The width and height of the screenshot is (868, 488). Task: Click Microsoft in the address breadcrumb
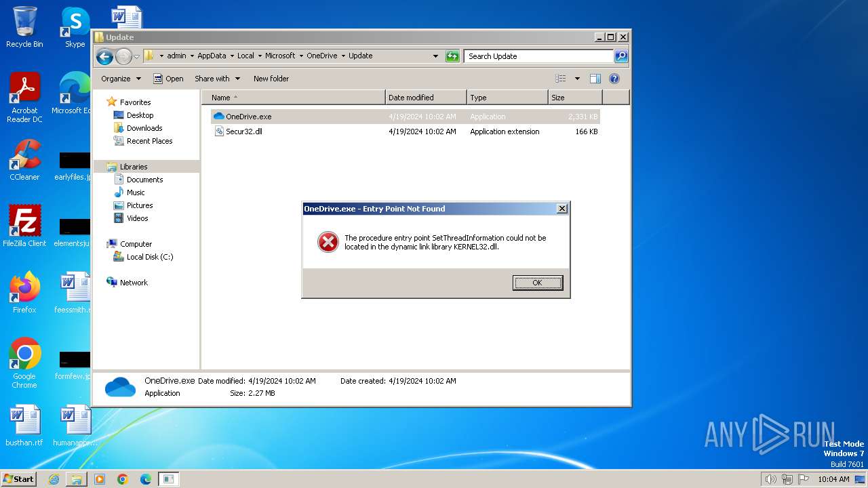[280, 56]
